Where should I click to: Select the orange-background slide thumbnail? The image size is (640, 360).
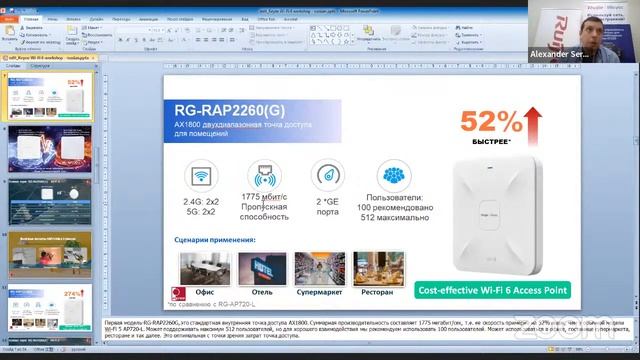coord(50,255)
